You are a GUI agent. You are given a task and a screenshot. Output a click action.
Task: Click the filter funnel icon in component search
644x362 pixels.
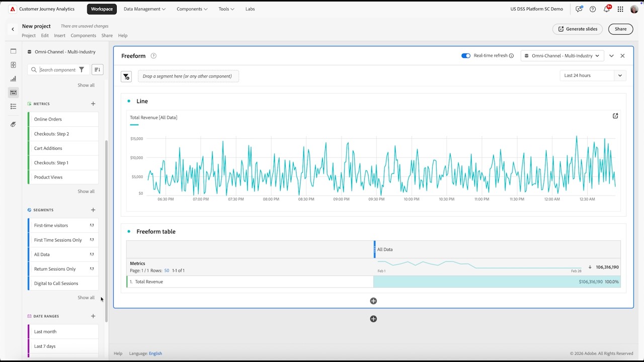coord(82,70)
